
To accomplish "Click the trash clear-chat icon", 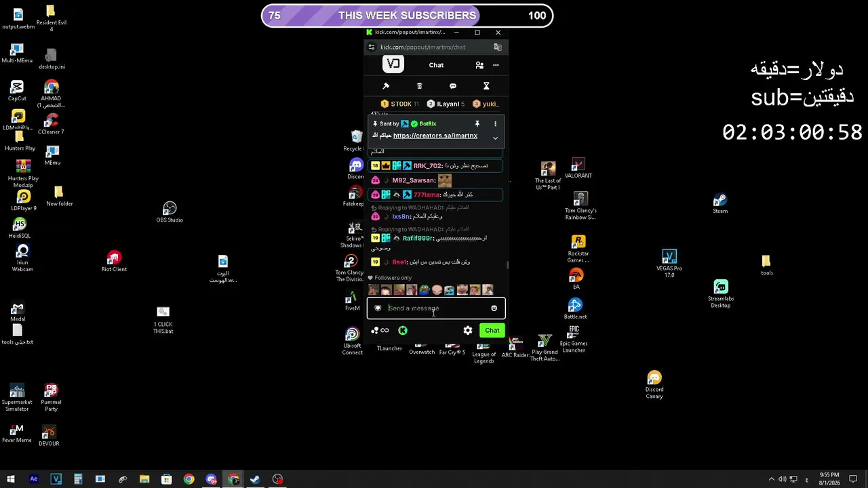I will [x=419, y=86].
